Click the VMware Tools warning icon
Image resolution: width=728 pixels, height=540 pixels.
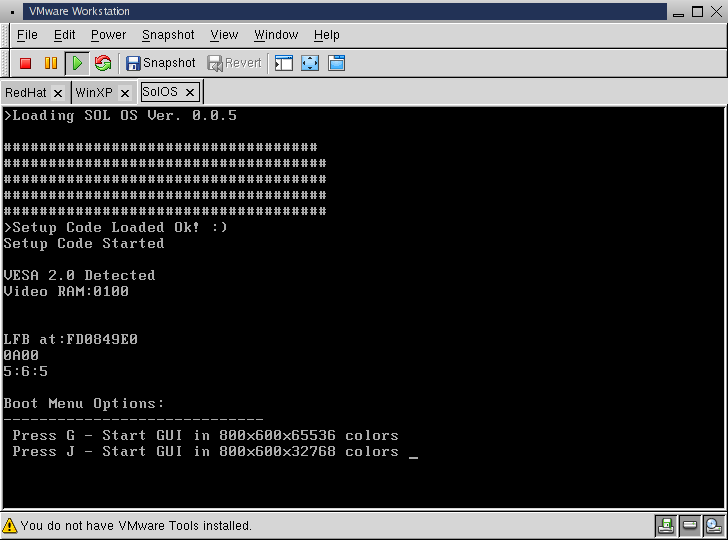(x=9, y=526)
